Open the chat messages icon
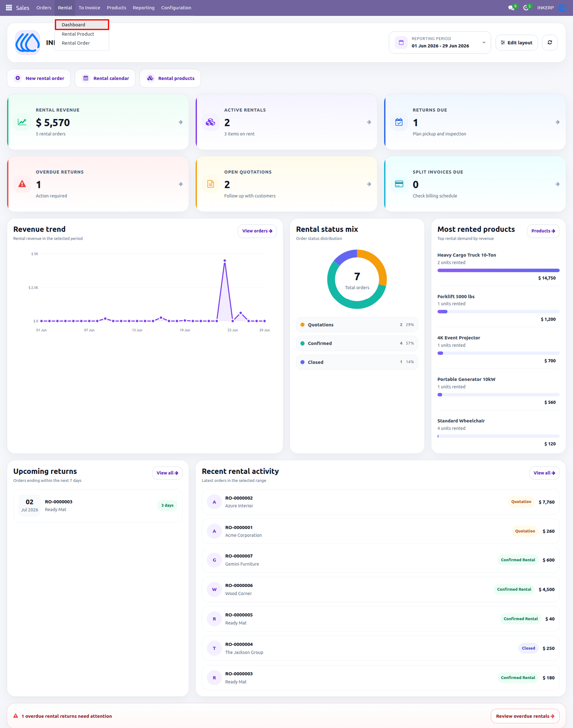573x728 pixels. tap(511, 8)
